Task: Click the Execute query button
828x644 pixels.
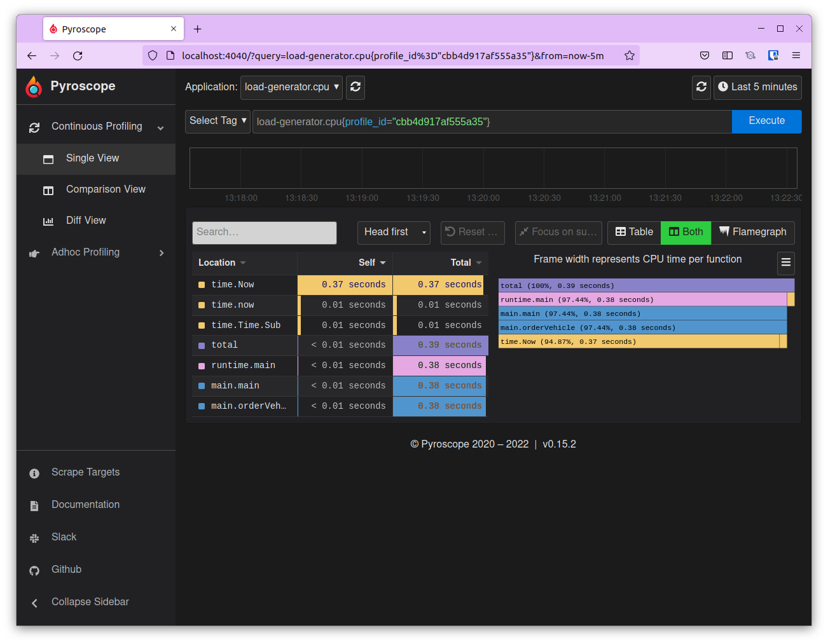Action: 766,121
